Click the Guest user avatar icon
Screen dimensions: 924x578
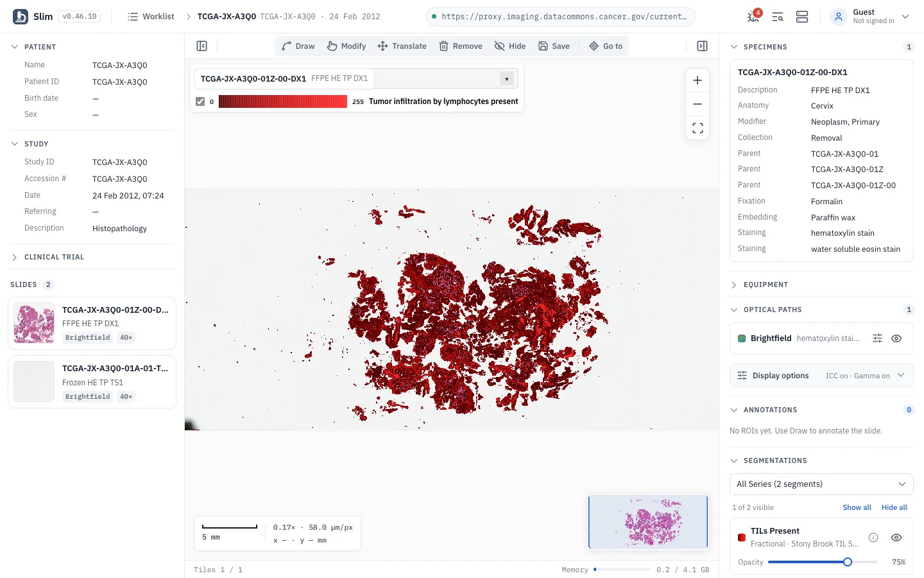tap(839, 17)
